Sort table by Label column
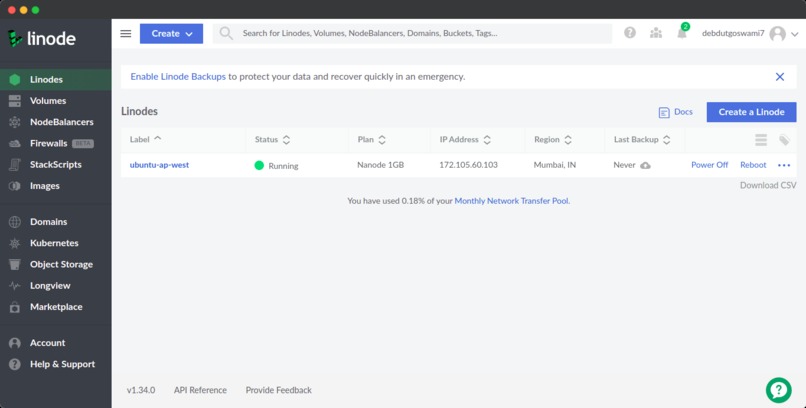 pos(145,139)
